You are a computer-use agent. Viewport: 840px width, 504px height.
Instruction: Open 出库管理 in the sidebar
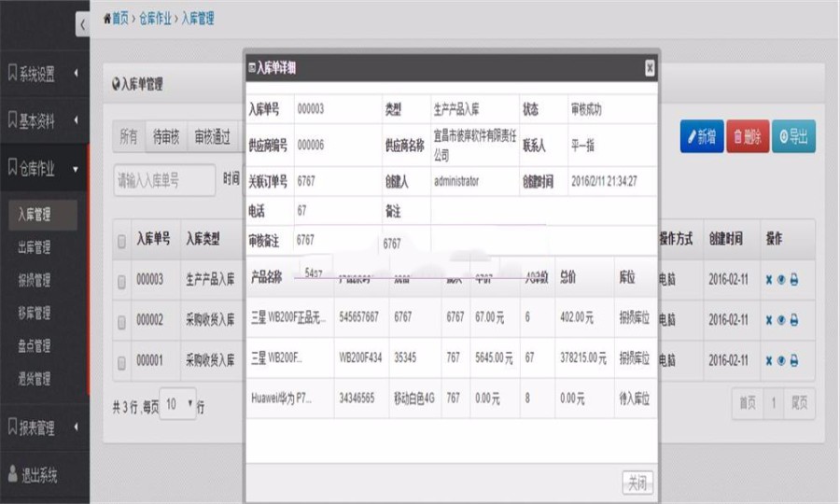[x=35, y=247]
